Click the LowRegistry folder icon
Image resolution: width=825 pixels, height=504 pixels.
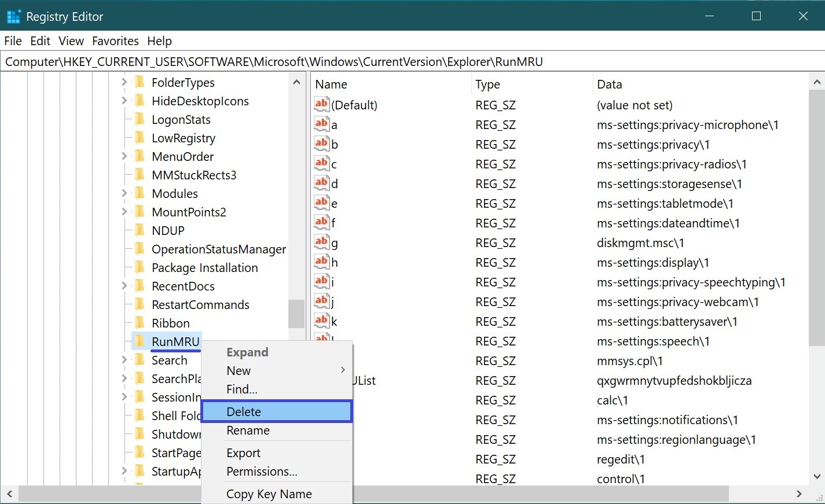pos(140,138)
